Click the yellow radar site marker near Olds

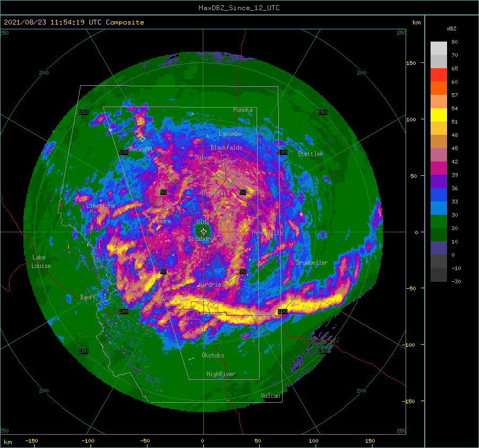(203, 232)
